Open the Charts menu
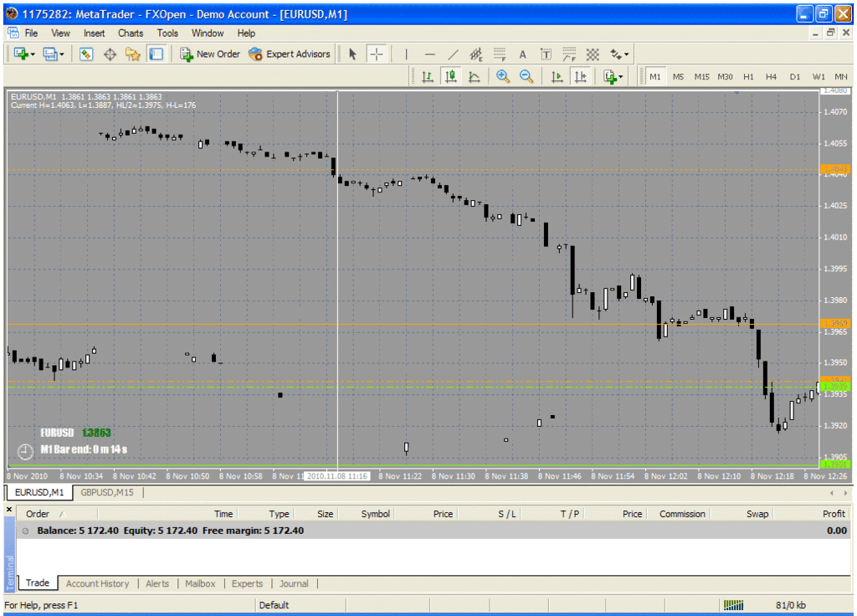 coord(131,33)
